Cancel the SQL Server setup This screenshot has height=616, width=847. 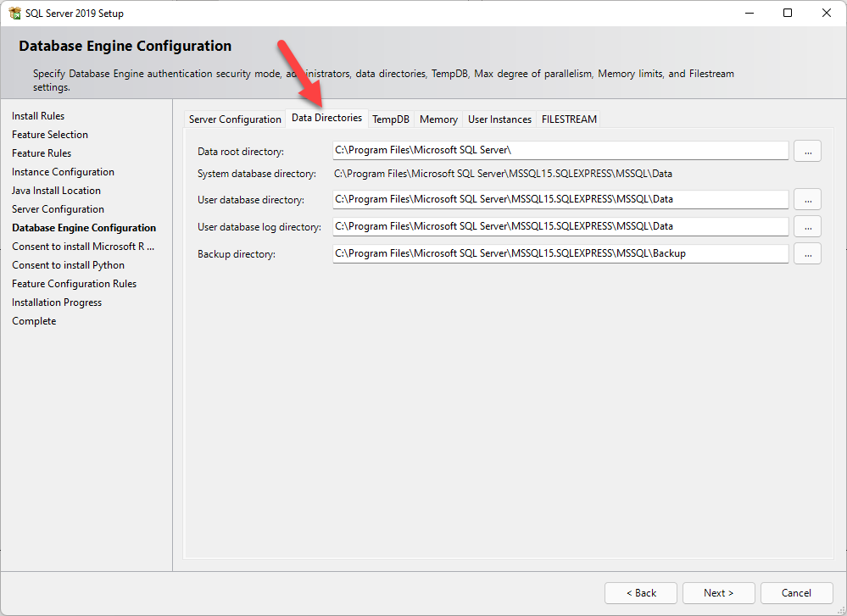click(796, 593)
